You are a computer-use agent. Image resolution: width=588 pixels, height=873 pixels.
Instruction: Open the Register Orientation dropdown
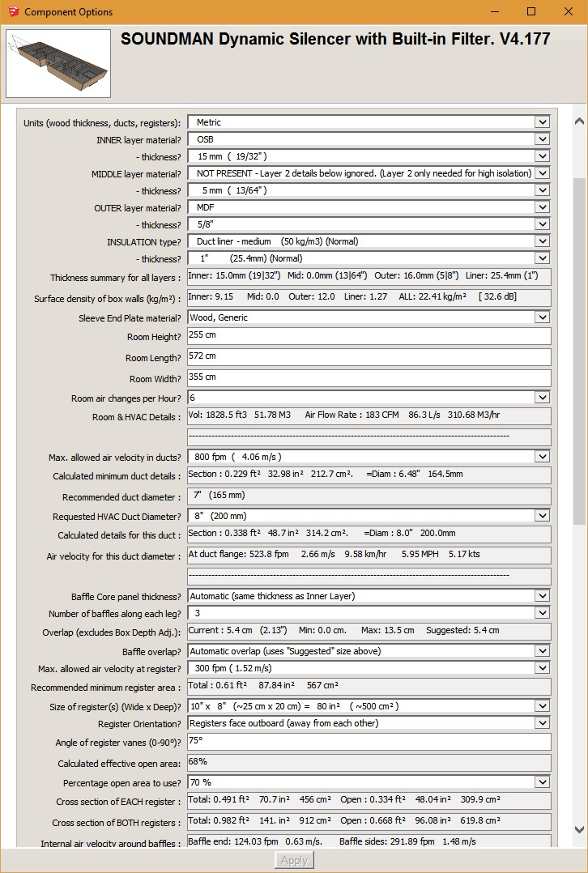[x=369, y=723]
